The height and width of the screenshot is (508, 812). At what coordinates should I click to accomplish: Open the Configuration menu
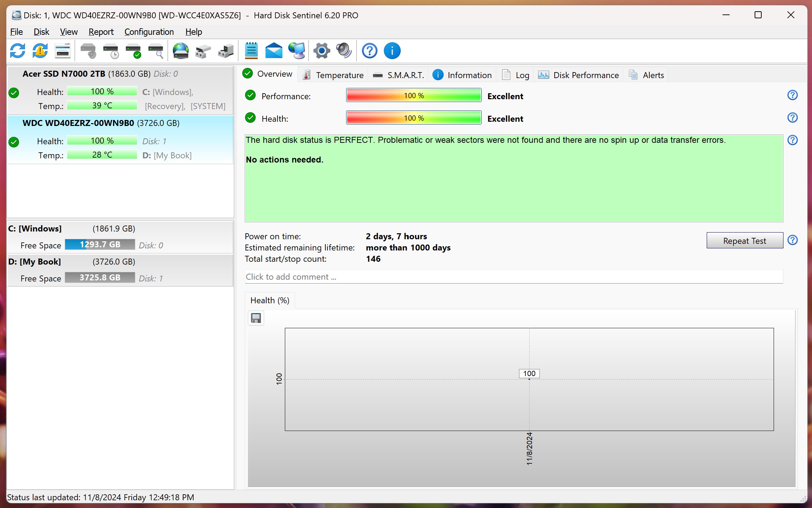[149, 32]
